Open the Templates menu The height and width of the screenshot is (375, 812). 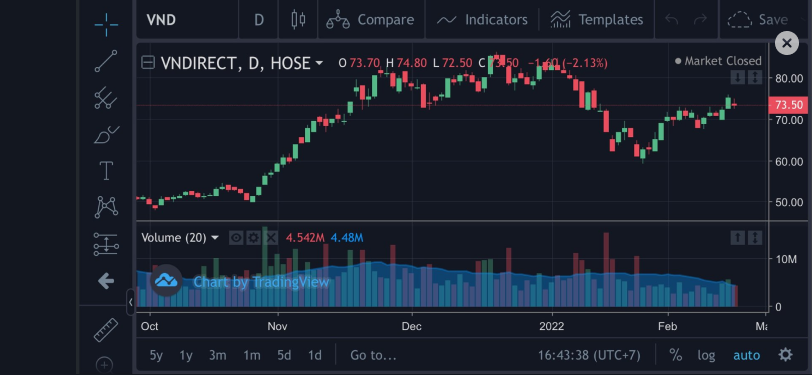pyautogui.click(x=597, y=20)
